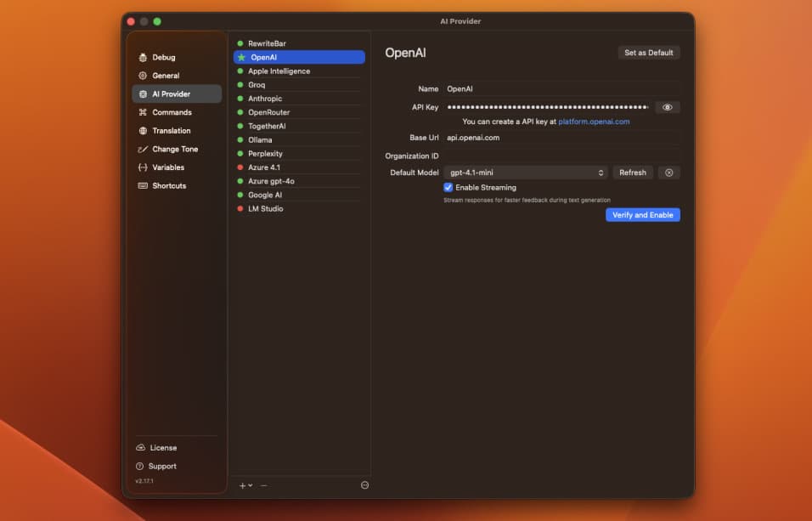The image size is (812, 521).
Task: Select the LM Studio provider
Action: [x=265, y=208]
